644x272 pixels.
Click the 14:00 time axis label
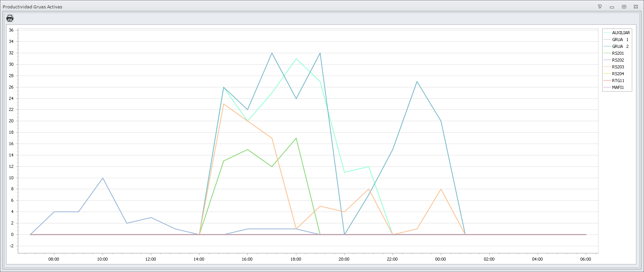click(x=199, y=259)
